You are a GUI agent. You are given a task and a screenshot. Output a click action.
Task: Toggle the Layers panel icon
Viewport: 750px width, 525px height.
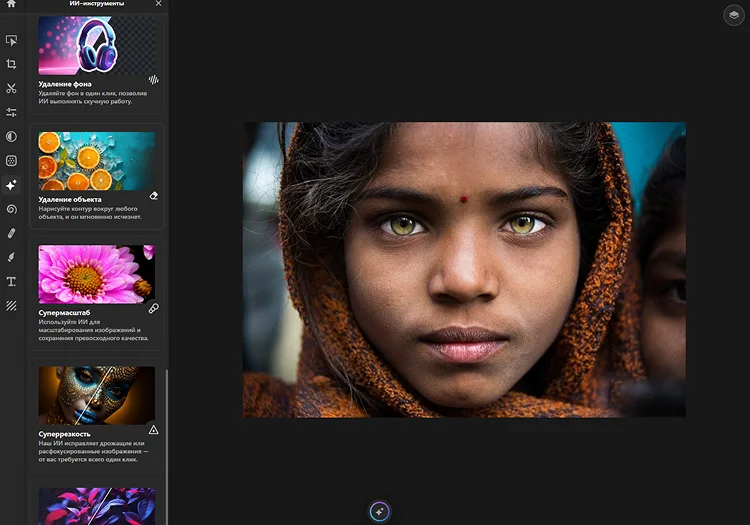pyautogui.click(x=734, y=15)
